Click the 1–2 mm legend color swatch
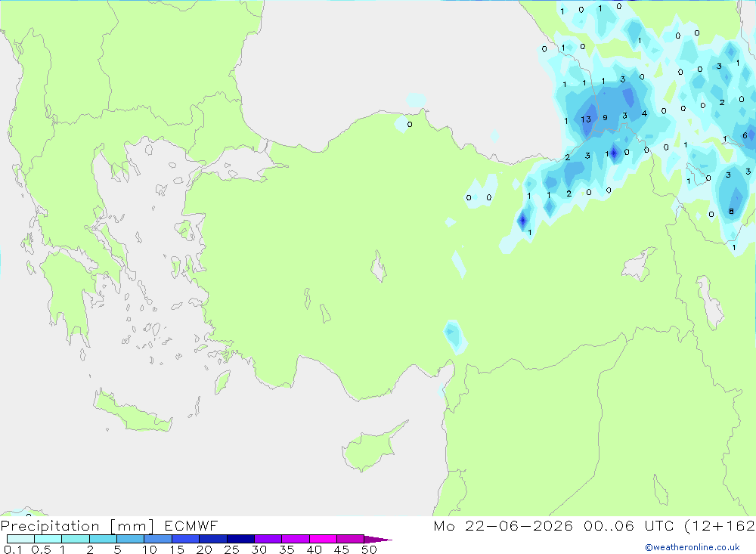756x554 pixels. (75, 539)
